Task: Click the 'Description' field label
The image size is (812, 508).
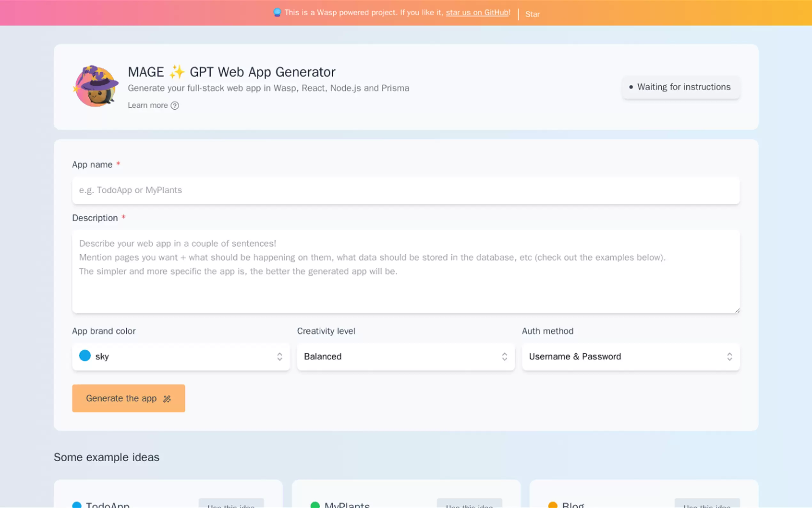Action: click(x=95, y=218)
